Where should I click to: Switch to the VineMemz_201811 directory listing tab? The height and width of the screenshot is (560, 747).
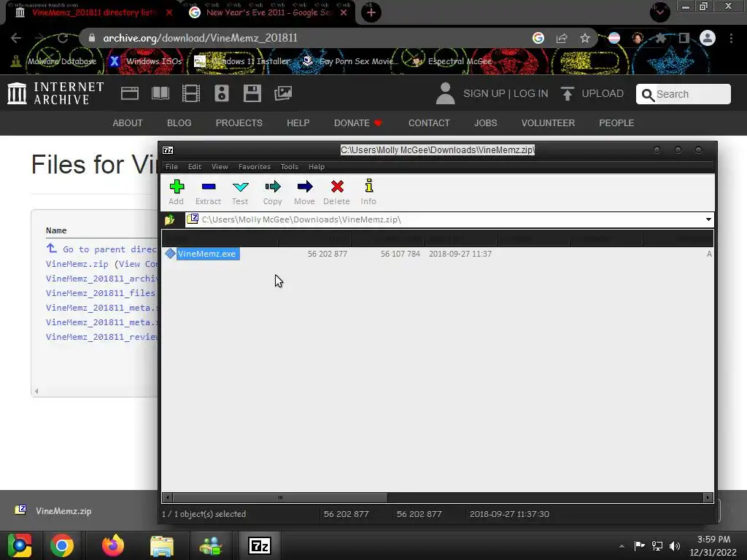coord(93,12)
